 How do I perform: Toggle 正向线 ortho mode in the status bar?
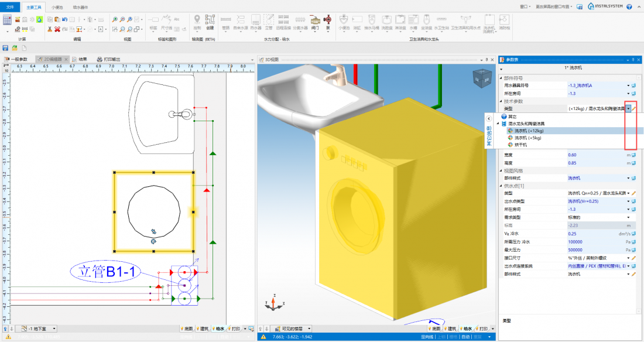click(427, 337)
